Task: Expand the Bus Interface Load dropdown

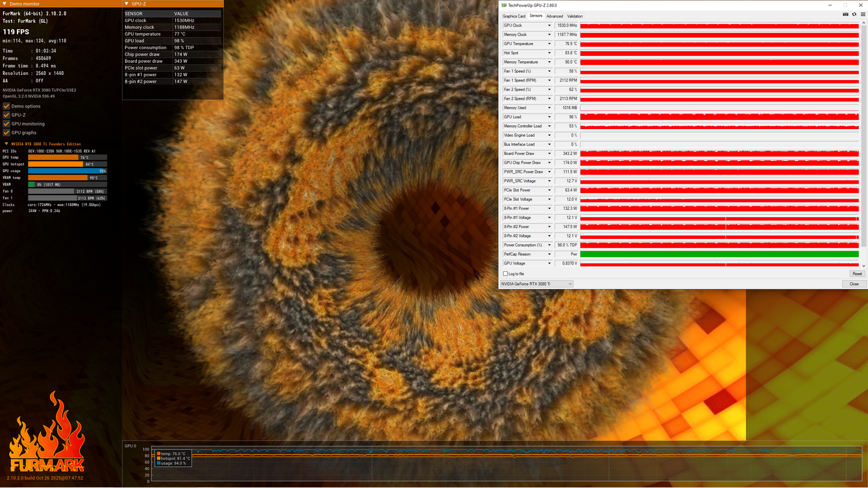Action: 549,145
